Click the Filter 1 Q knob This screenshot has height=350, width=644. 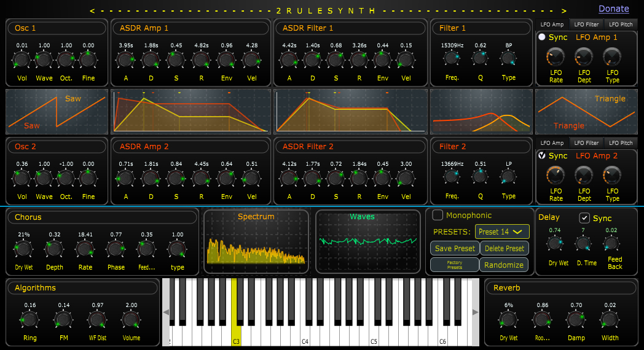(480, 58)
